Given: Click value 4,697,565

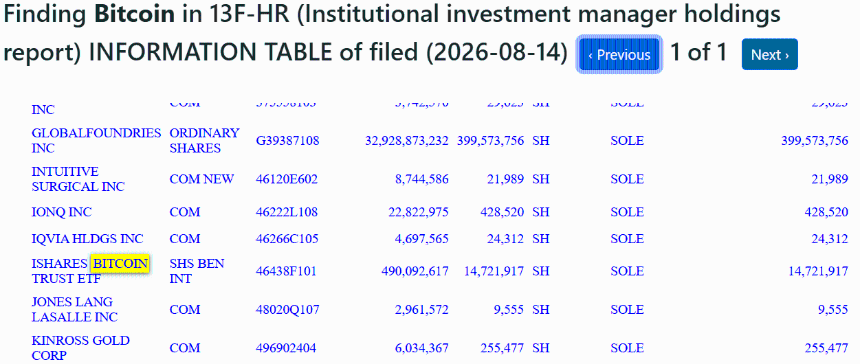Looking at the screenshot, I should 421,239.
